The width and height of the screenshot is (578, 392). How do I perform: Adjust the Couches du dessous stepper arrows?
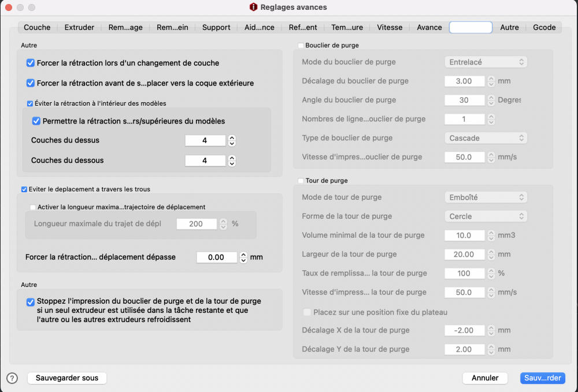(232, 160)
